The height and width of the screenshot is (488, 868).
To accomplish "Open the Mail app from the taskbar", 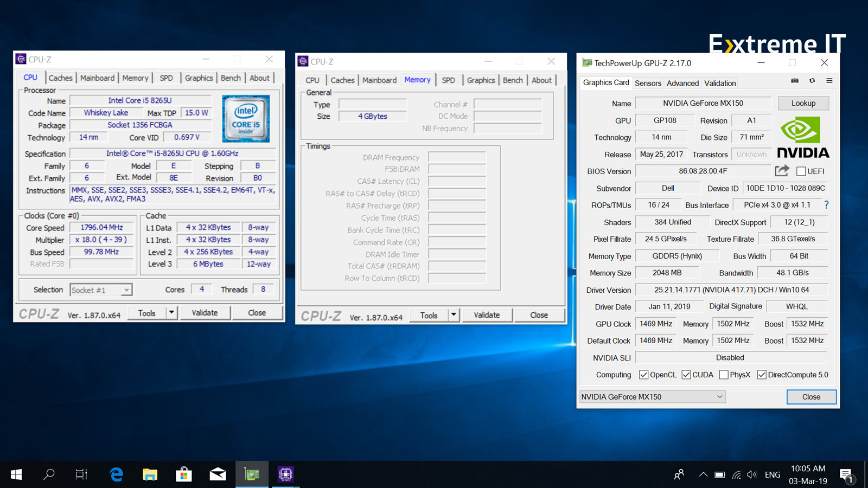I will coord(218,474).
